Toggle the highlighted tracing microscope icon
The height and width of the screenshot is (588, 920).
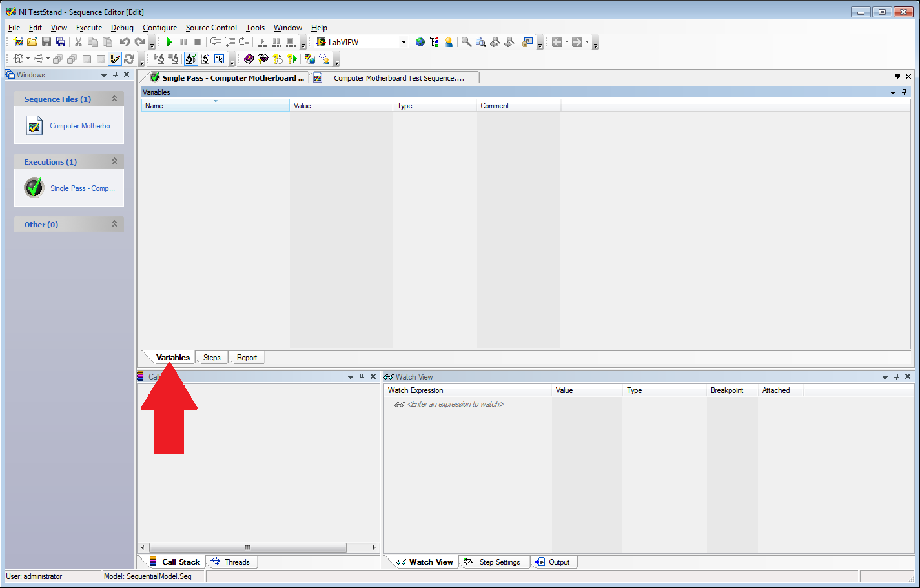click(x=190, y=59)
